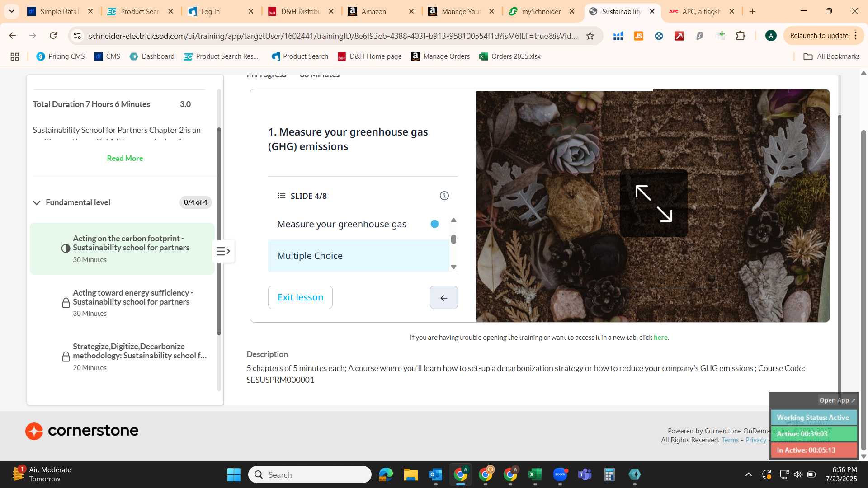Screen dimensions: 868x488
Task: Open the Terms link in the footer
Action: 730,440
